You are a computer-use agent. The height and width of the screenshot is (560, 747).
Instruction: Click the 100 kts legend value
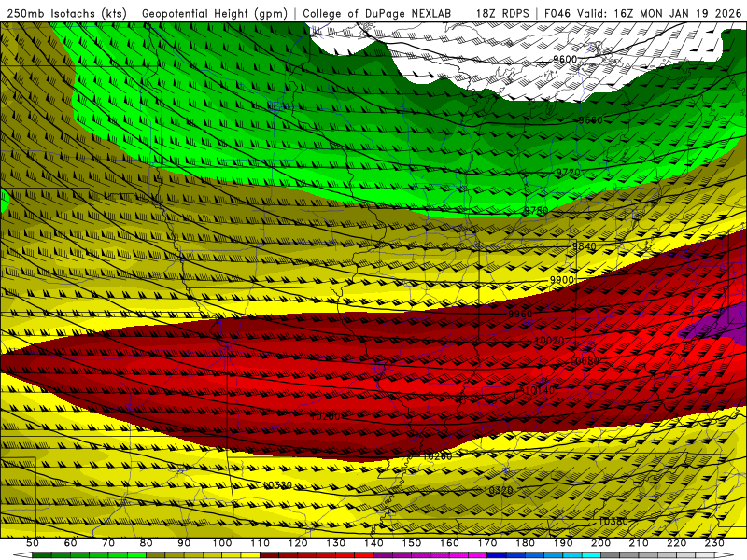tap(222, 543)
